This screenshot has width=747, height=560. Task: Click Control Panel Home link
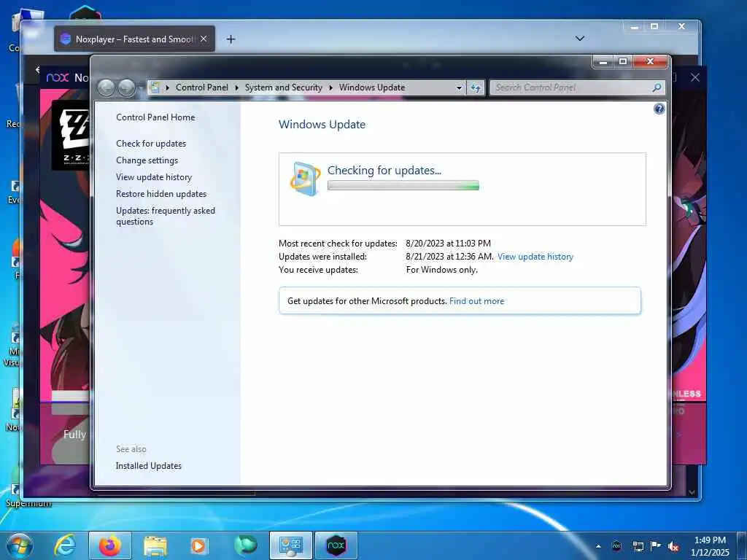[x=155, y=117]
